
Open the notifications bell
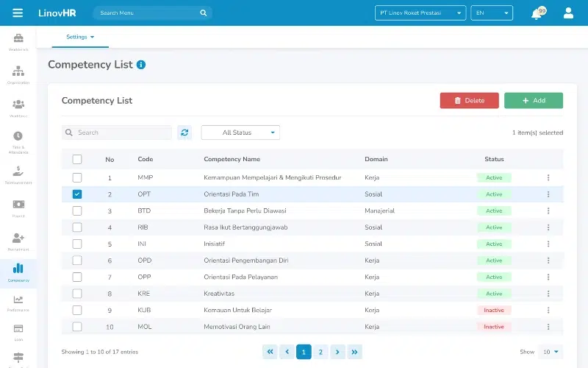click(537, 13)
